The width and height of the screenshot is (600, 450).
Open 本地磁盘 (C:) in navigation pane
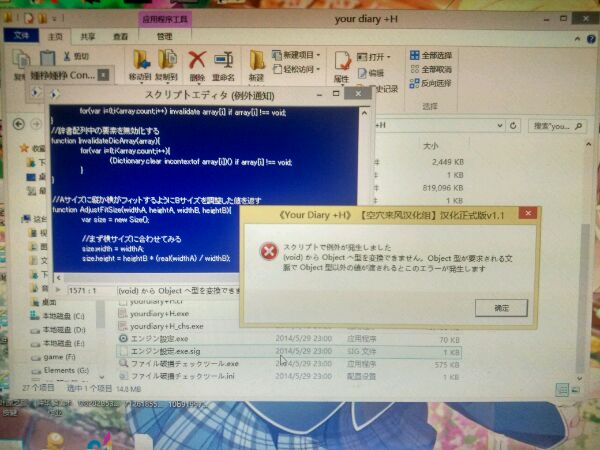(x=58, y=316)
